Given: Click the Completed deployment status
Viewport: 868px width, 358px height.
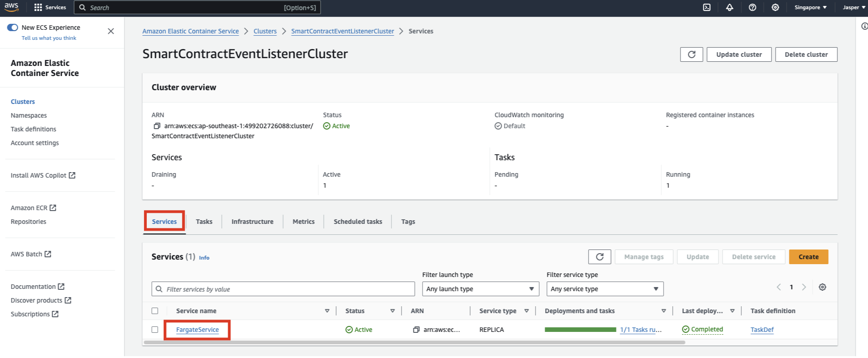Looking at the screenshot, I should (x=702, y=330).
